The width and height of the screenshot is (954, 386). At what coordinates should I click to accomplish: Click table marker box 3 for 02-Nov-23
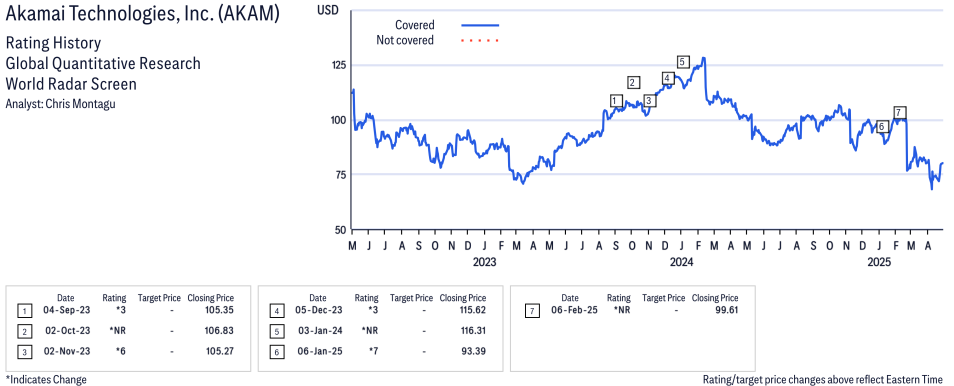point(25,352)
